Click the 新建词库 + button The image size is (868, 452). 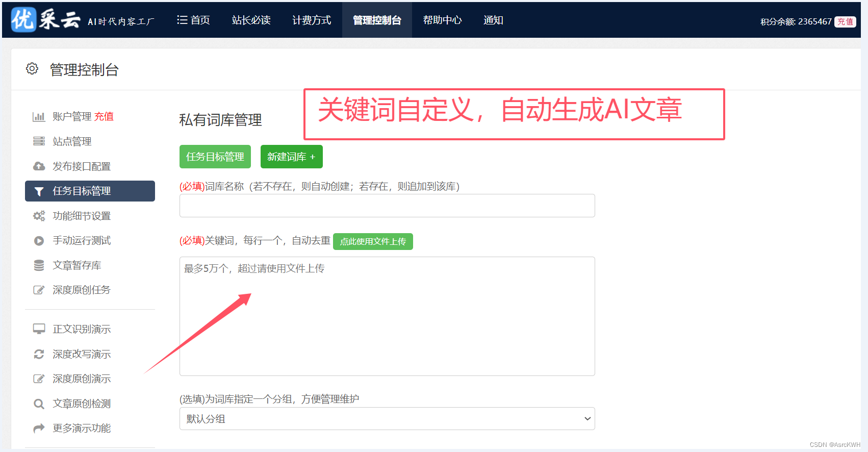[292, 157]
